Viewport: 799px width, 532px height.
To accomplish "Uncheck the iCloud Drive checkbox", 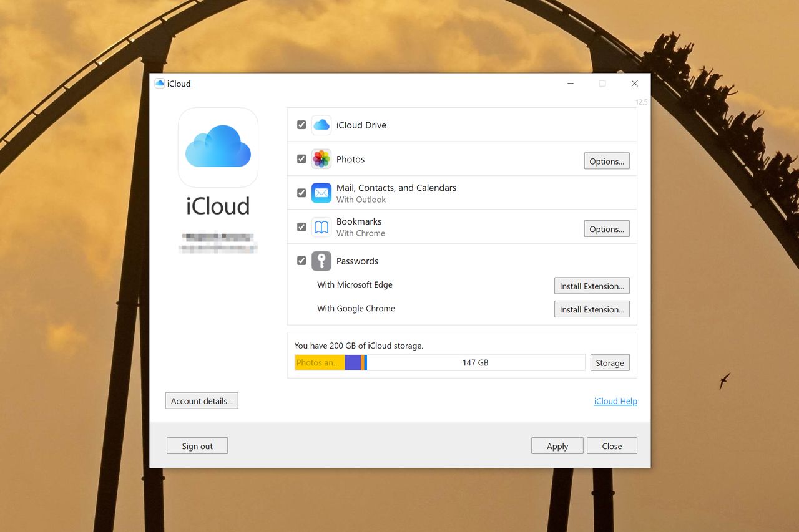I will click(x=301, y=125).
